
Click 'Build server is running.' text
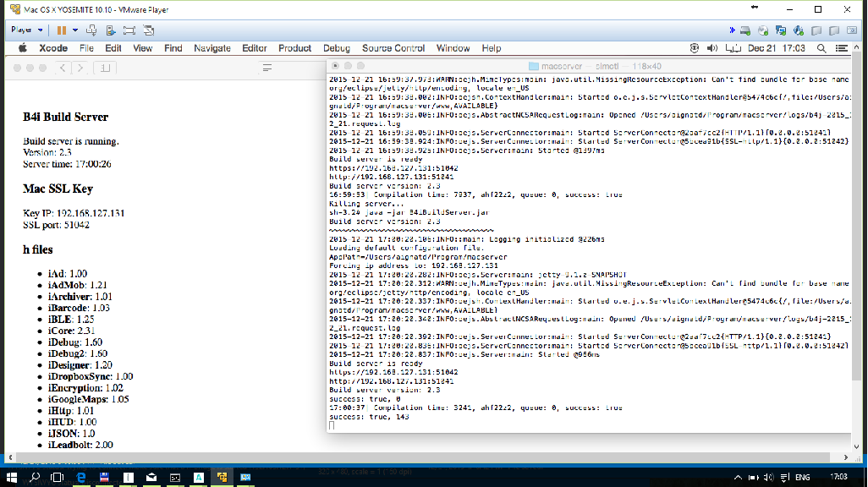click(x=71, y=141)
